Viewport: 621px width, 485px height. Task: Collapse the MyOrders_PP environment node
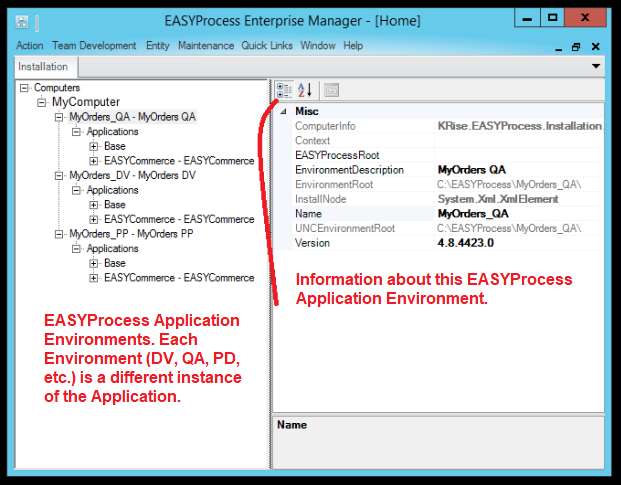point(59,234)
